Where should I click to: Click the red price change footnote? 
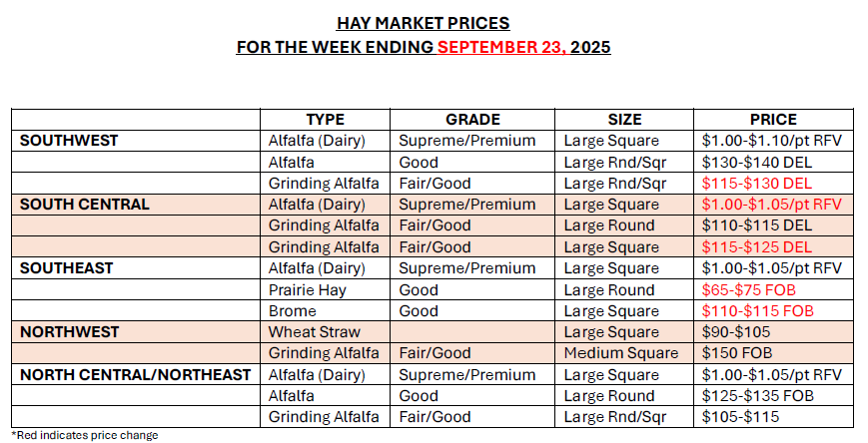(x=77, y=435)
